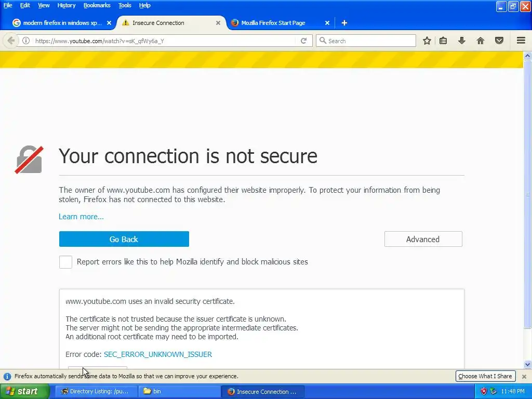
Task: Open the Help menu
Action: pyautogui.click(x=144, y=5)
